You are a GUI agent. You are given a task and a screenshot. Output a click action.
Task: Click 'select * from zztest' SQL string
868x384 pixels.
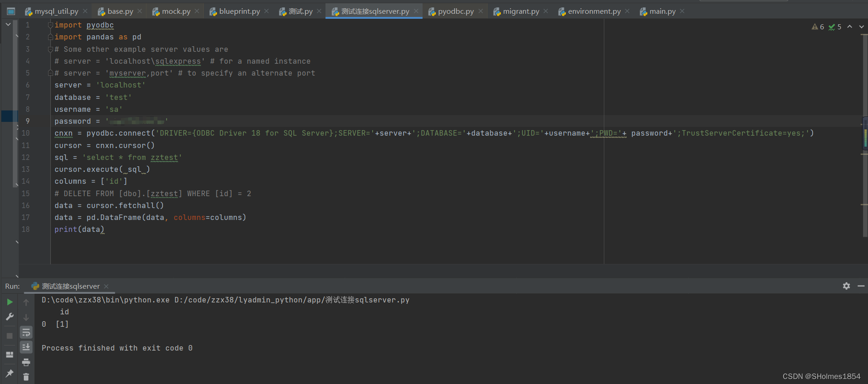tap(132, 158)
